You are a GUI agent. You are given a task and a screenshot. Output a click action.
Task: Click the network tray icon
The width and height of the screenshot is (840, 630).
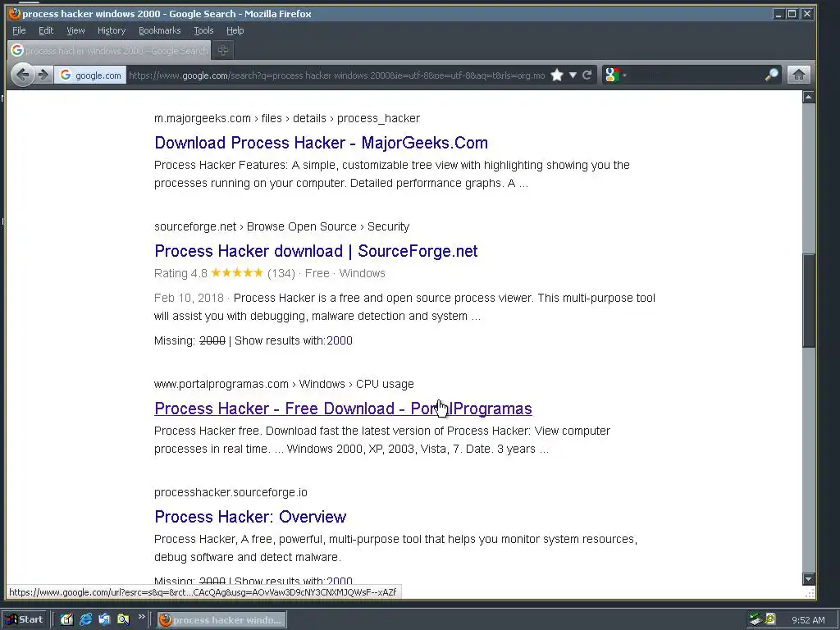coord(756,619)
